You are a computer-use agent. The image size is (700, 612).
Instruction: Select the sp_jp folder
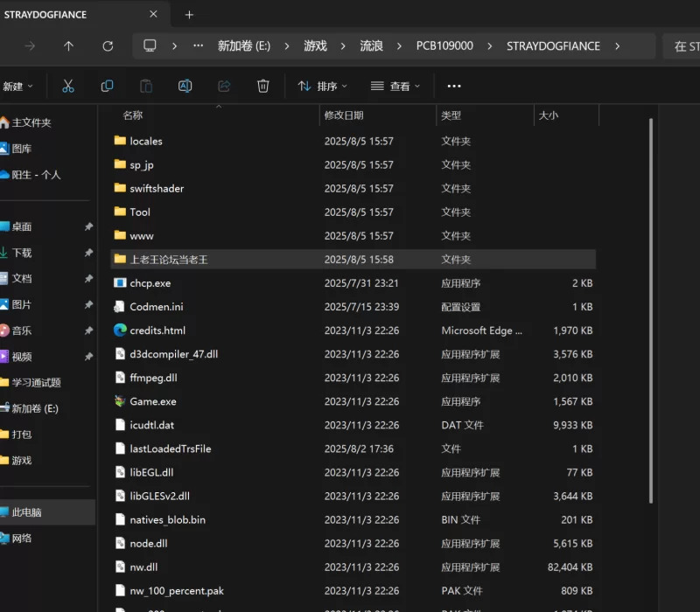[x=353, y=164]
